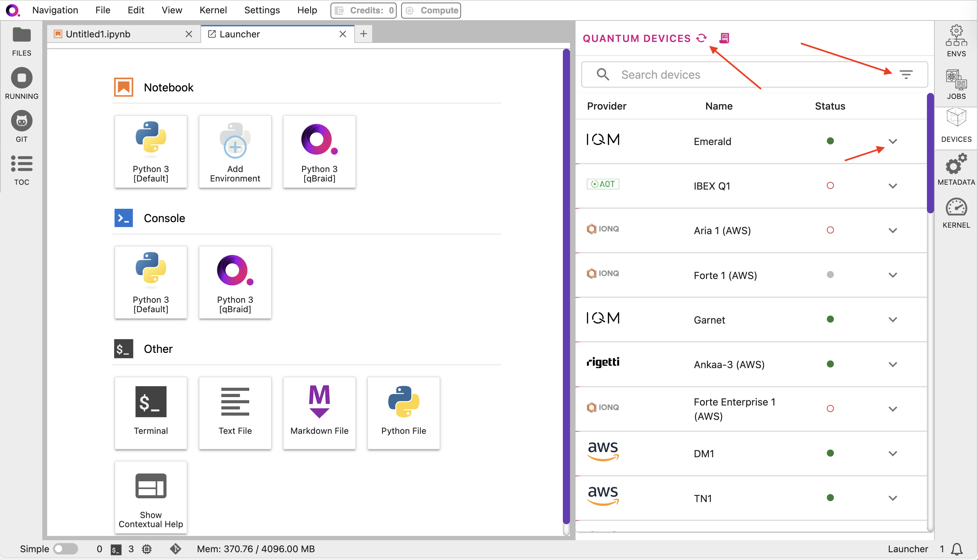
Task: Open the Kernel menu
Action: 213,10
